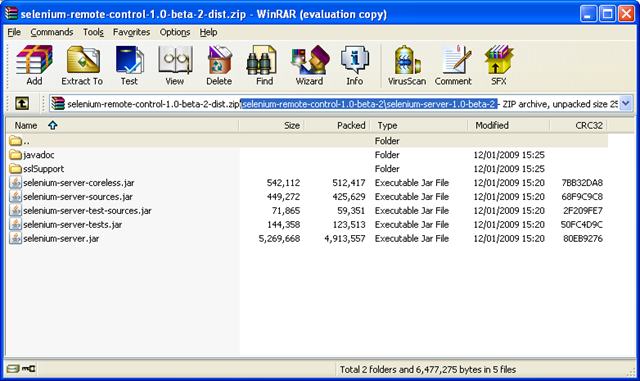
Task: Run VirusScan on the archive
Action: coord(407,60)
